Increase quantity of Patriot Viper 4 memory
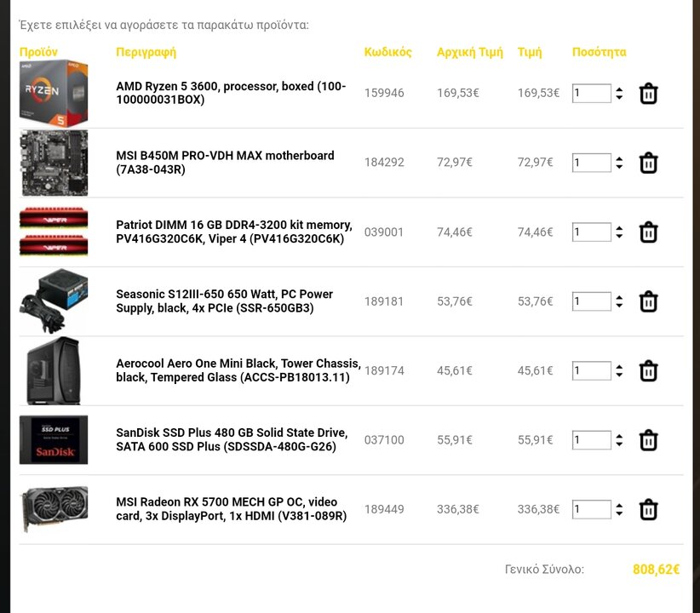This screenshot has width=700, height=613. (619, 228)
